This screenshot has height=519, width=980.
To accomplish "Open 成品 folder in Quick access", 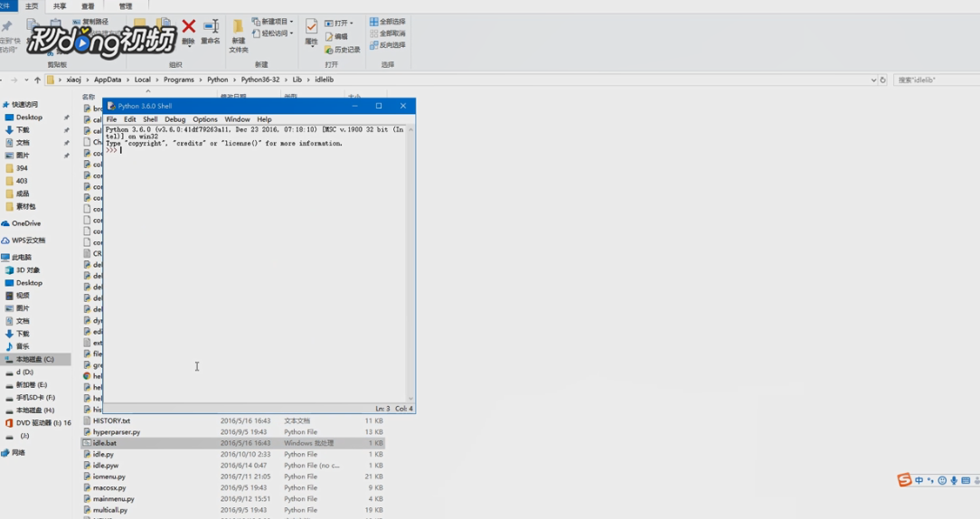I will 17,193.
